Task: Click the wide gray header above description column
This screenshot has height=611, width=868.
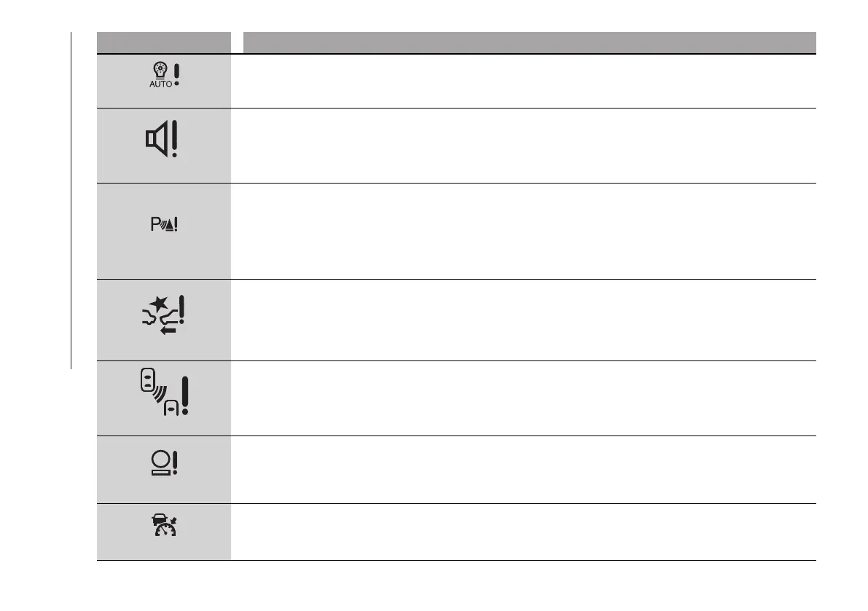Action: coord(529,43)
